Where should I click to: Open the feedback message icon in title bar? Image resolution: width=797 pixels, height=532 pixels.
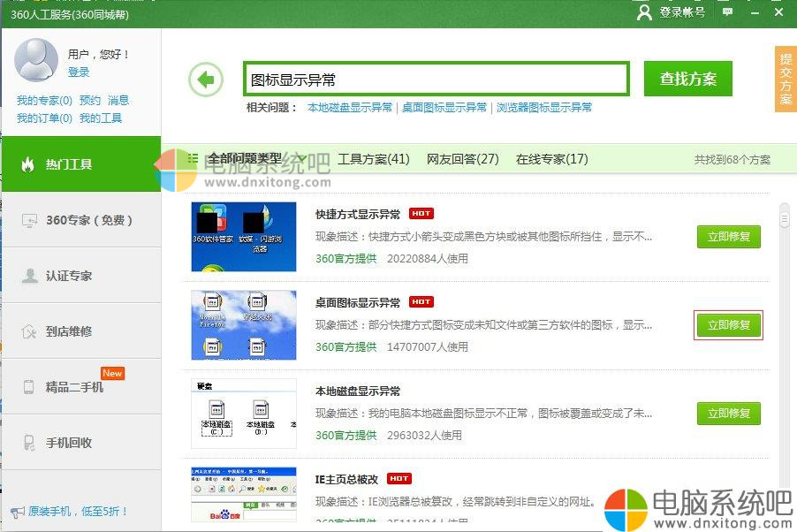coord(728,12)
